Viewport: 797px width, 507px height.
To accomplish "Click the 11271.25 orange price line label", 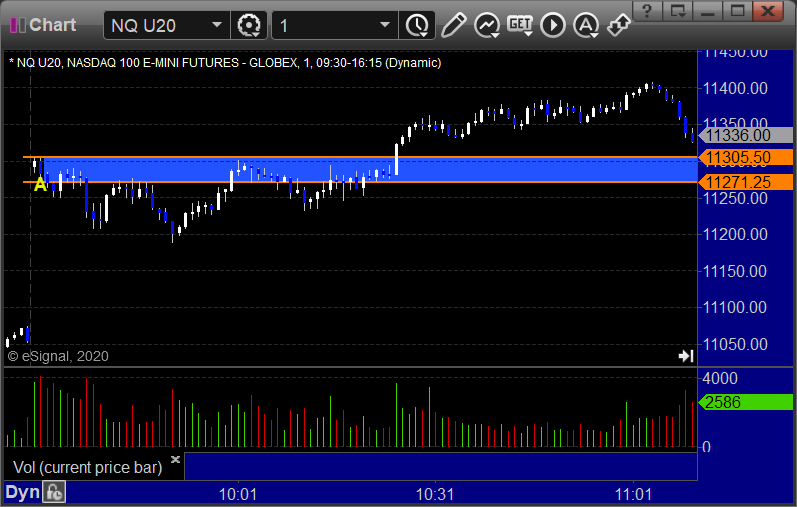I will click(746, 182).
